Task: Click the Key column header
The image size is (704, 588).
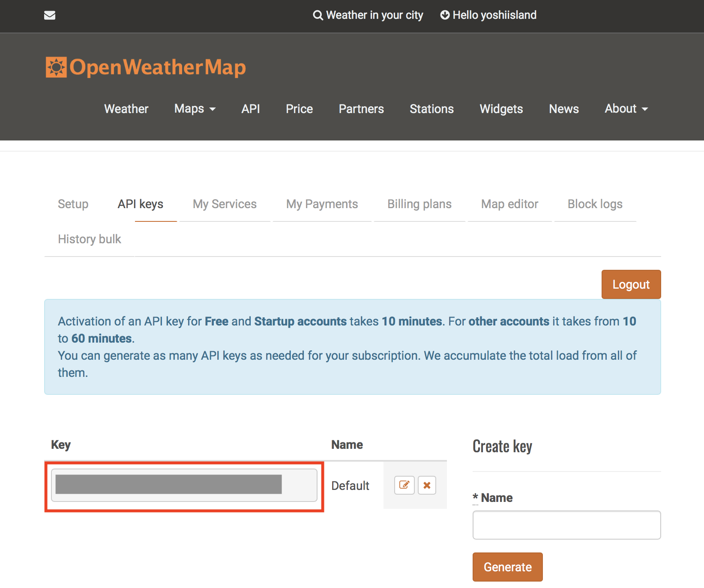Action: [61, 445]
